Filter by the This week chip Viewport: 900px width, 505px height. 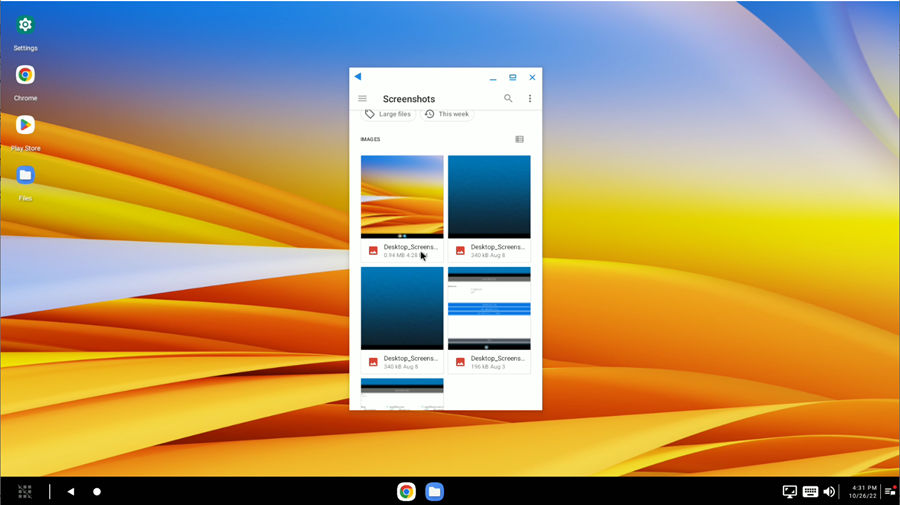447,114
